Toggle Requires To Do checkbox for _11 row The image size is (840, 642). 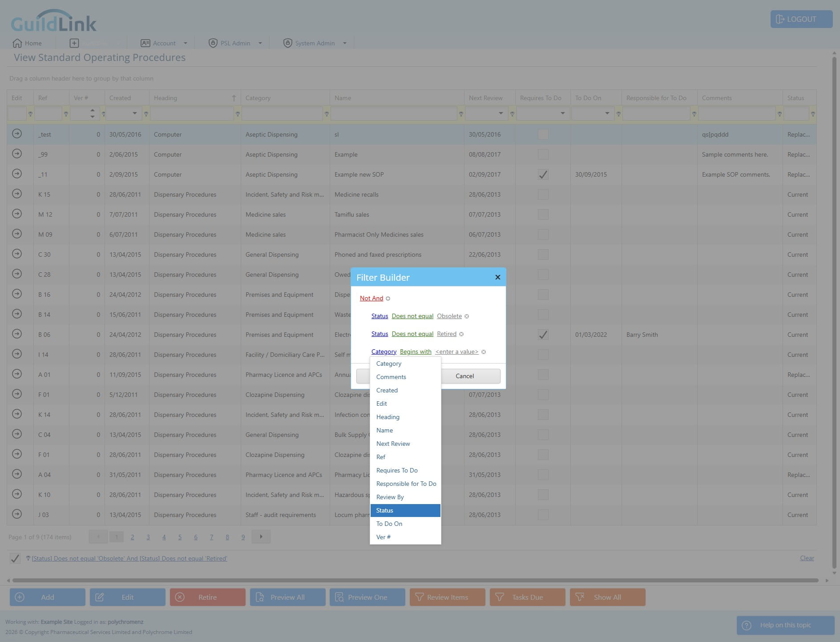pos(543,174)
